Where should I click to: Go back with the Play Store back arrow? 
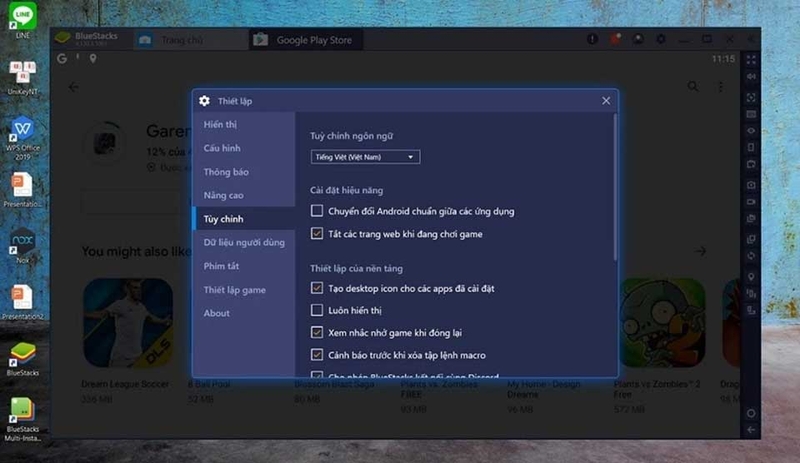73,87
